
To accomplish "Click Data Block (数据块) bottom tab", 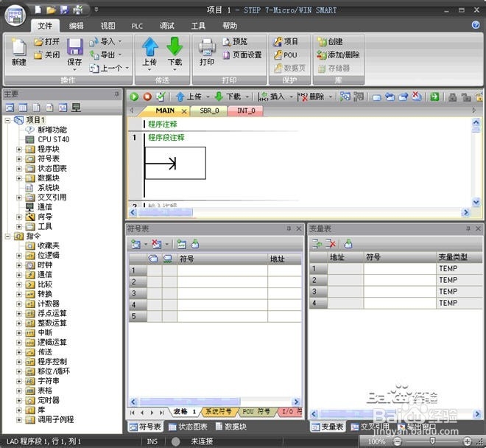I will pyautogui.click(x=231, y=427).
